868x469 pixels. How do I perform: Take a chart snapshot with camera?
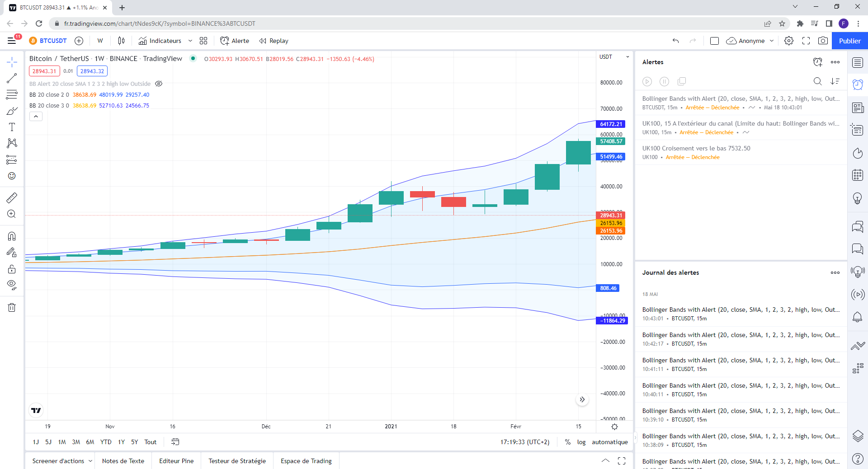823,41
